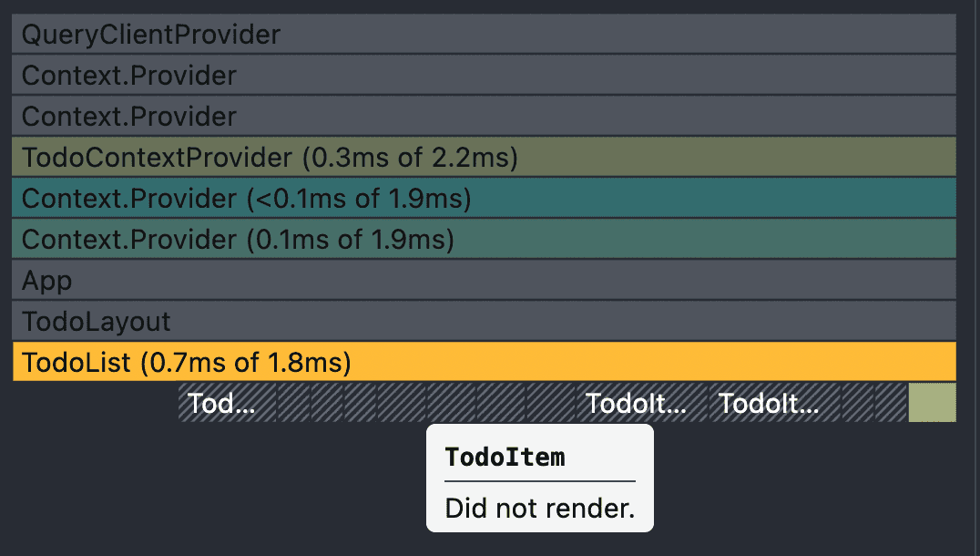Choose Context.Provider (0.1ms of 1.9ms) bar
The width and height of the screenshot is (980, 556).
click(x=484, y=239)
